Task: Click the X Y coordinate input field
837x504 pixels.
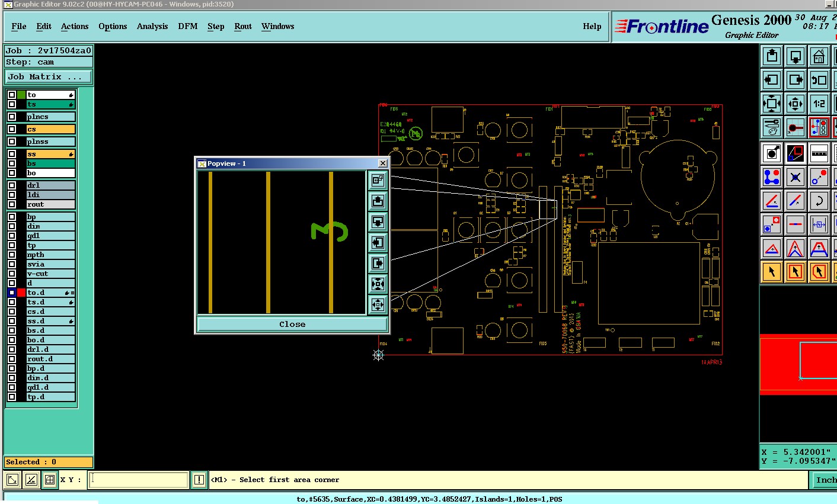Action: [x=139, y=480]
